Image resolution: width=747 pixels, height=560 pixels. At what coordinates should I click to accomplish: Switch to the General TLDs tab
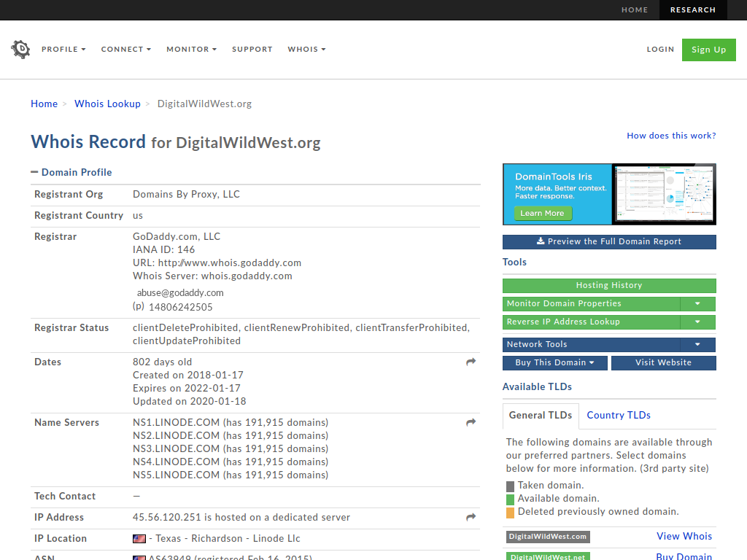[x=541, y=415]
